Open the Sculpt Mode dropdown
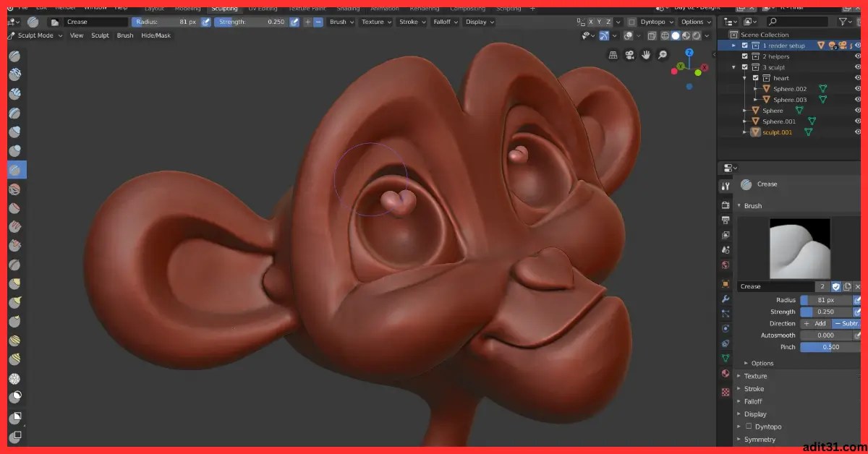Screen dimensions: 868x454 pyautogui.click(x=35, y=35)
